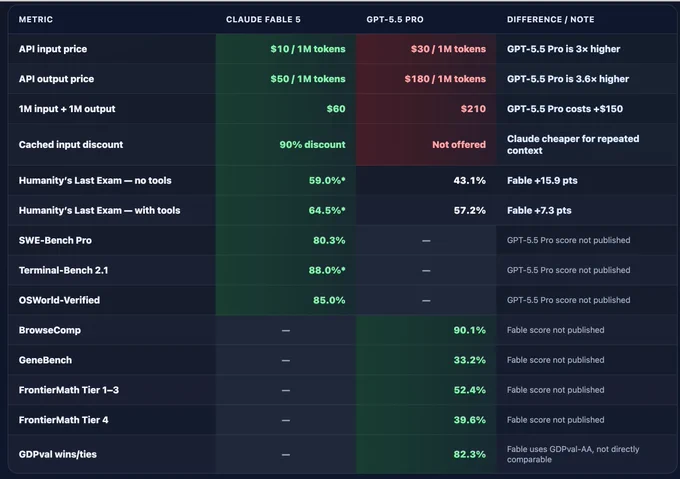680x479 pixels.
Task: Select the OSWorld-Verified row label
Action: pos(59,300)
